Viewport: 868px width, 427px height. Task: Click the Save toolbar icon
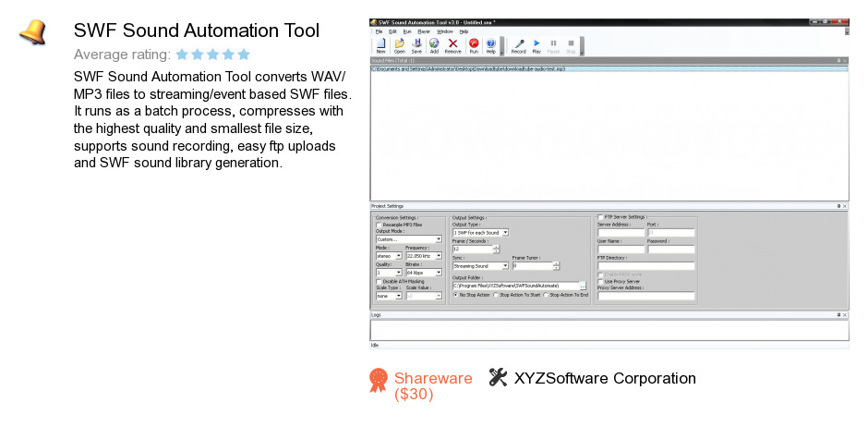(x=416, y=43)
